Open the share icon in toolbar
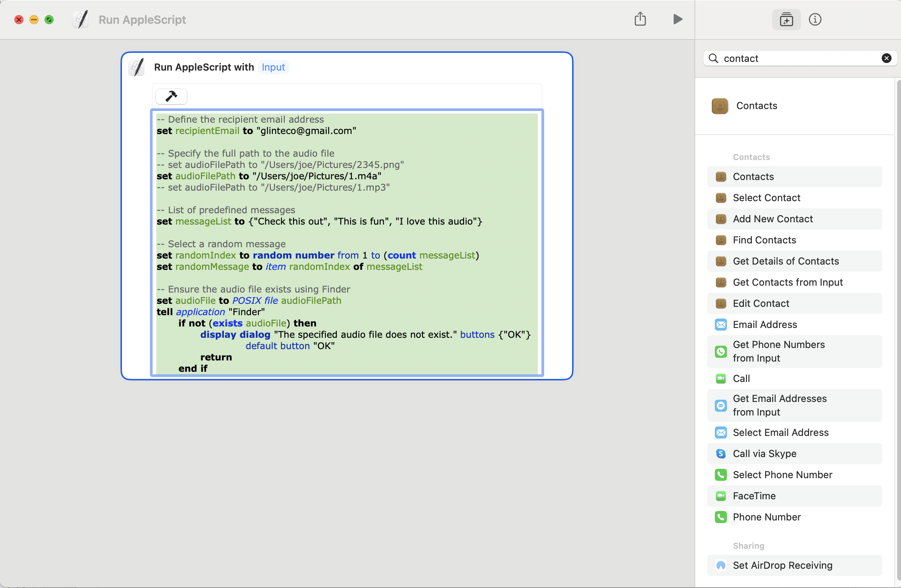 click(640, 19)
